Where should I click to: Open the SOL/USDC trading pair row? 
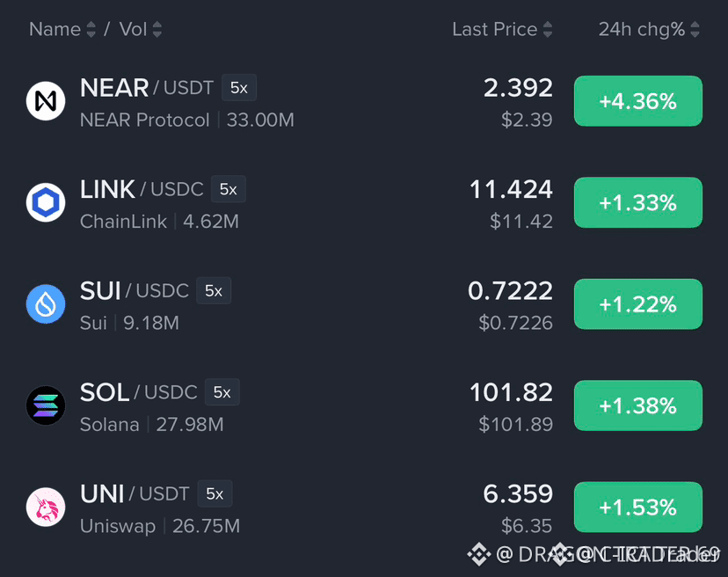click(x=364, y=405)
